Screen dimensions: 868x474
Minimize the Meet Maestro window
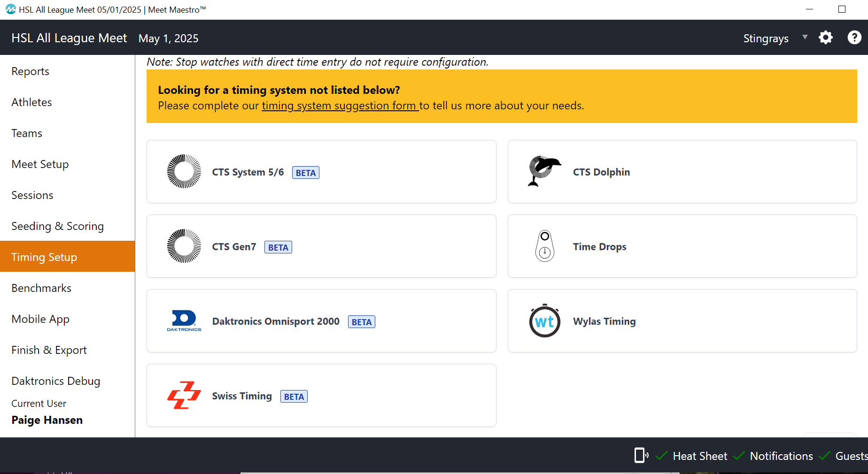809,9
